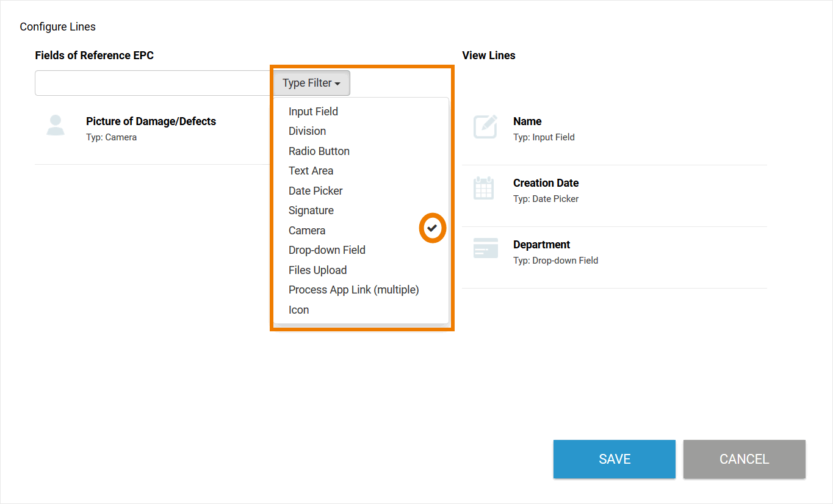Select Radio Button filter option

[319, 151]
